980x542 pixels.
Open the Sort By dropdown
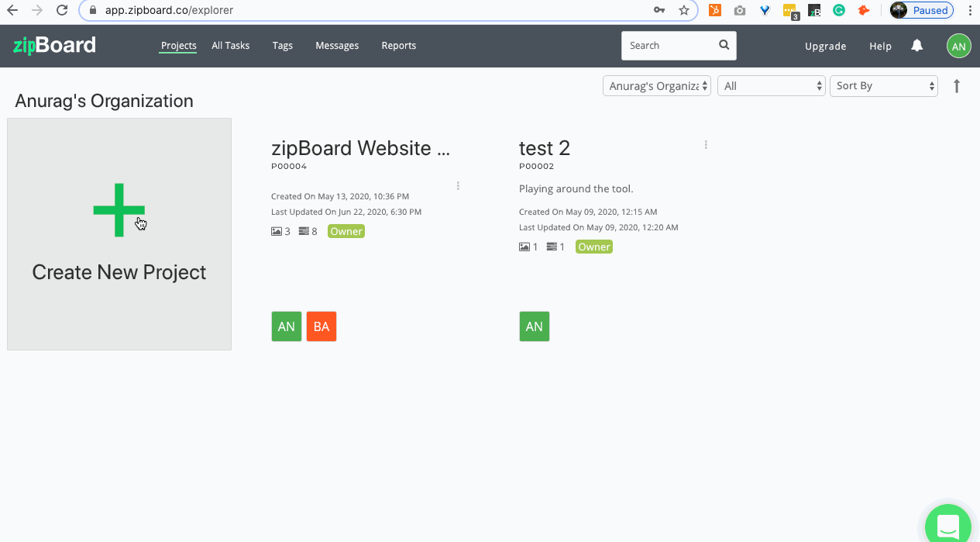point(884,86)
